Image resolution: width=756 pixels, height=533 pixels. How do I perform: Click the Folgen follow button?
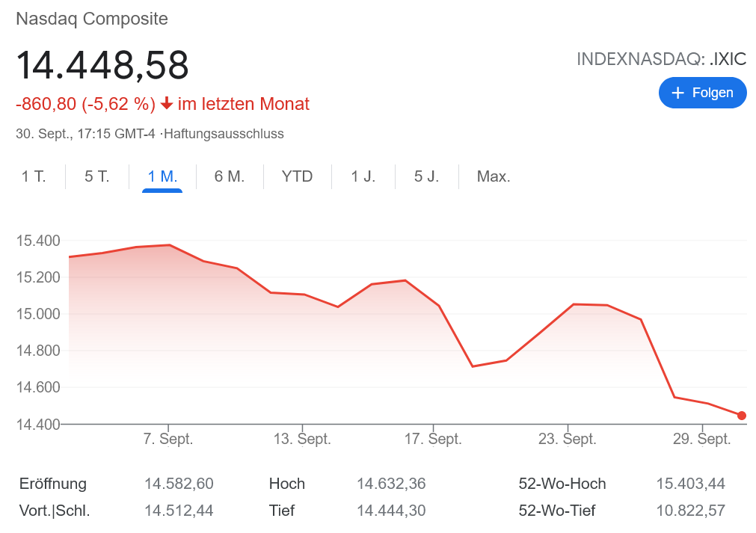[x=702, y=93]
